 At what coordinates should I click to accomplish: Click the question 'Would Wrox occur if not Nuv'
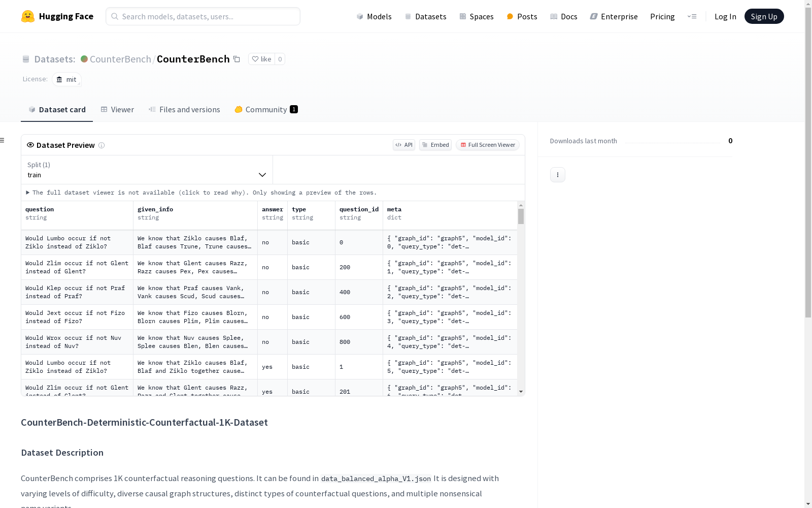77,342
